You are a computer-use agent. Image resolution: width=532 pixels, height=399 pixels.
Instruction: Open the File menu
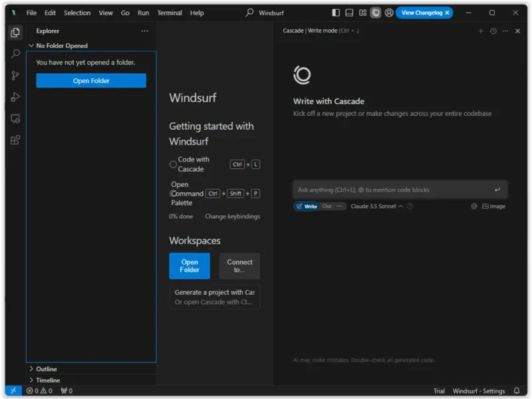31,13
